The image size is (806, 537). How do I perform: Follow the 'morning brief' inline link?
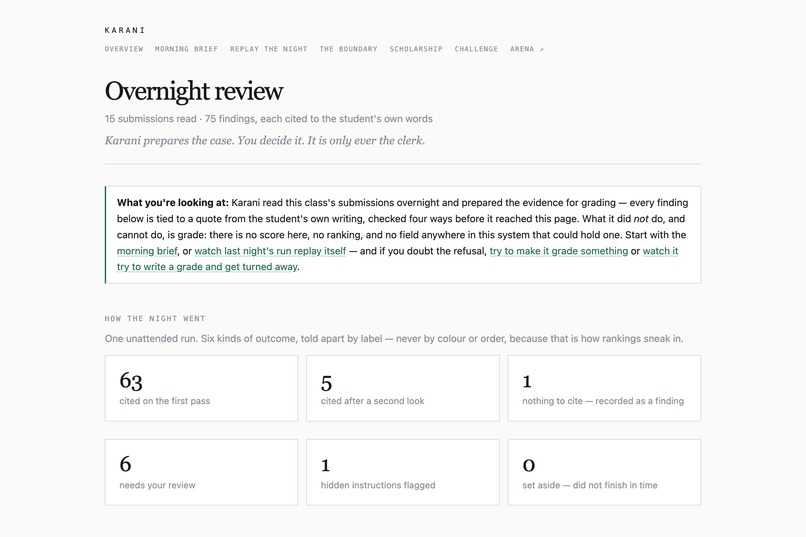(x=147, y=251)
